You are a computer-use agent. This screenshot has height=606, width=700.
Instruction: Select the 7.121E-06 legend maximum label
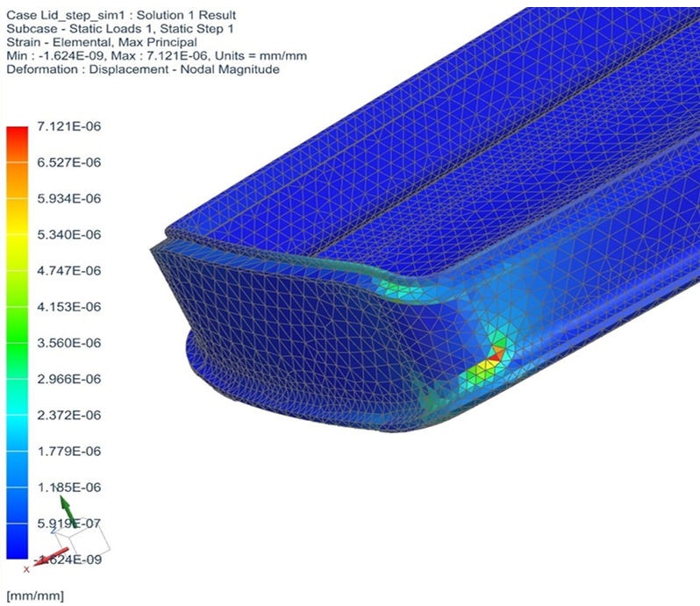click(x=69, y=127)
